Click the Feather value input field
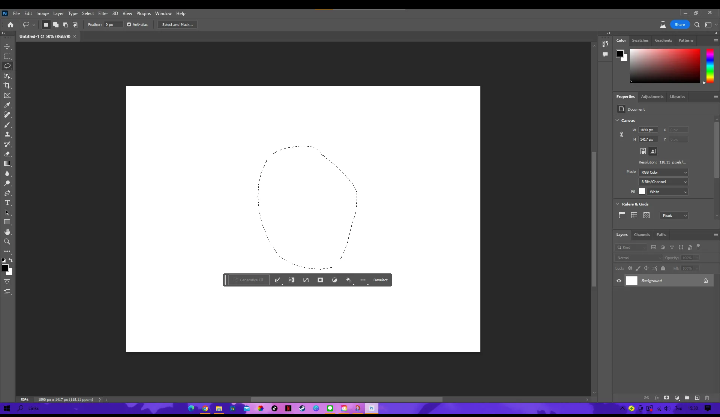The height and width of the screenshot is (417, 720). (x=113, y=25)
